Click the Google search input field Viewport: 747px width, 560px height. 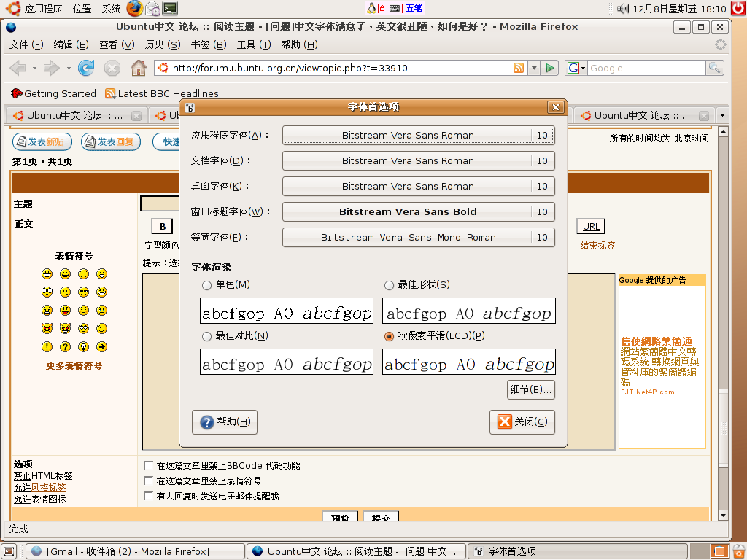[x=646, y=68]
